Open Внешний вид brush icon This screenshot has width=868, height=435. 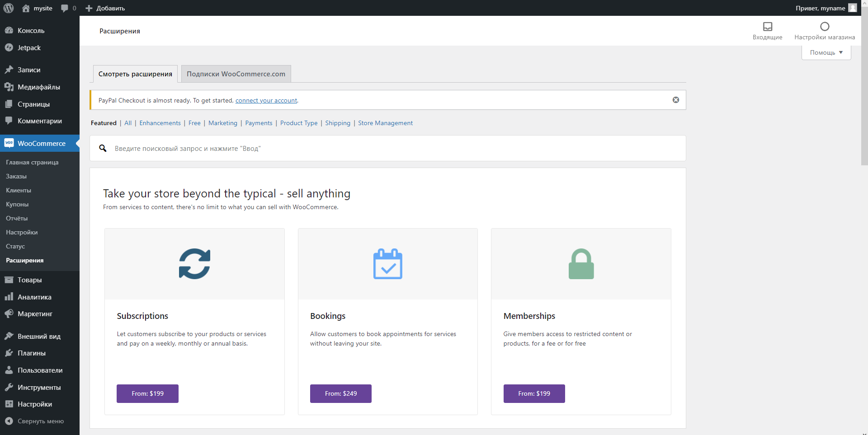click(x=9, y=336)
